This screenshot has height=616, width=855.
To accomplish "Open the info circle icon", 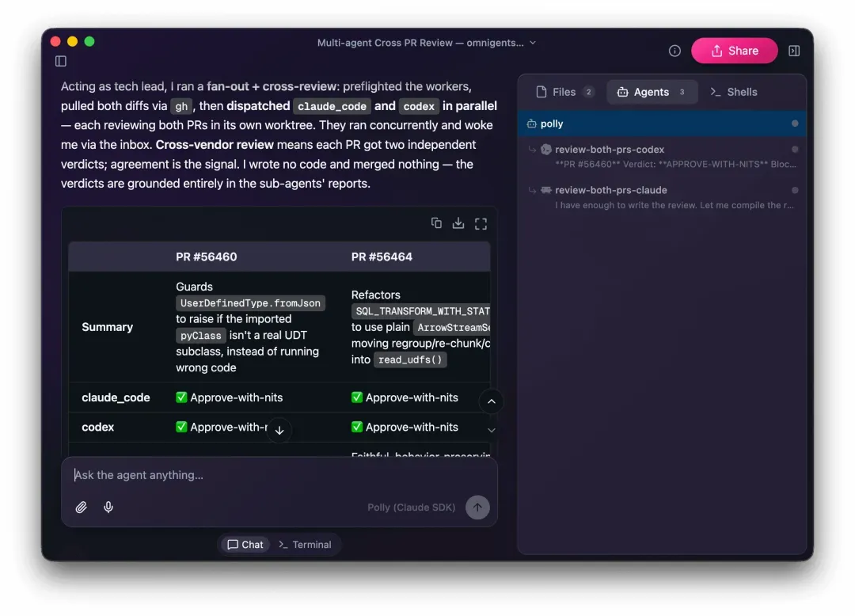I will [674, 51].
